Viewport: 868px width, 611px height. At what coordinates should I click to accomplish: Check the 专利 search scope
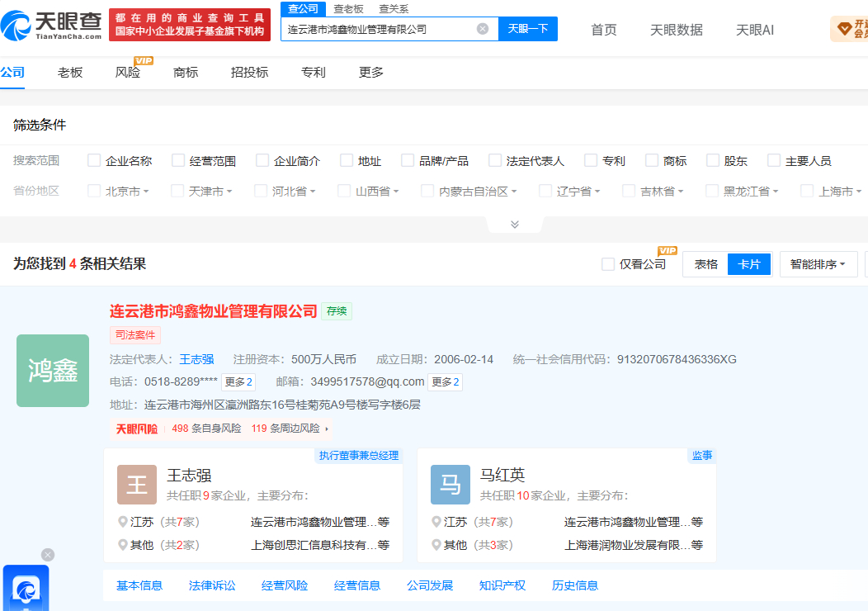[x=591, y=161]
